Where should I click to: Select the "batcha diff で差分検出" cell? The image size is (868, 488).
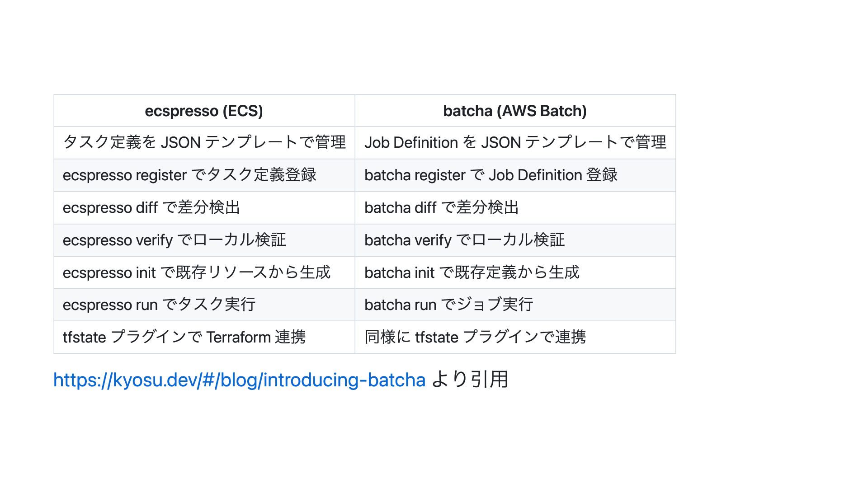coord(441,207)
